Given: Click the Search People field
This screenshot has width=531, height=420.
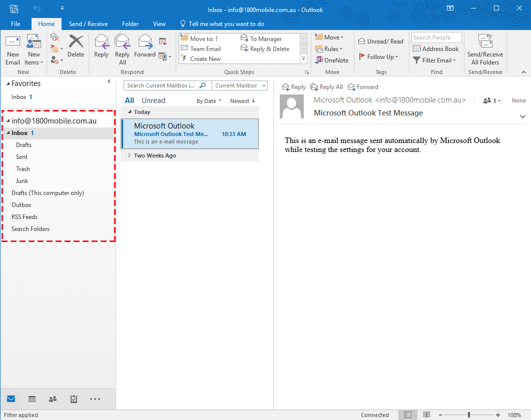Looking at the screenshot, I should (x=436, y=37).
